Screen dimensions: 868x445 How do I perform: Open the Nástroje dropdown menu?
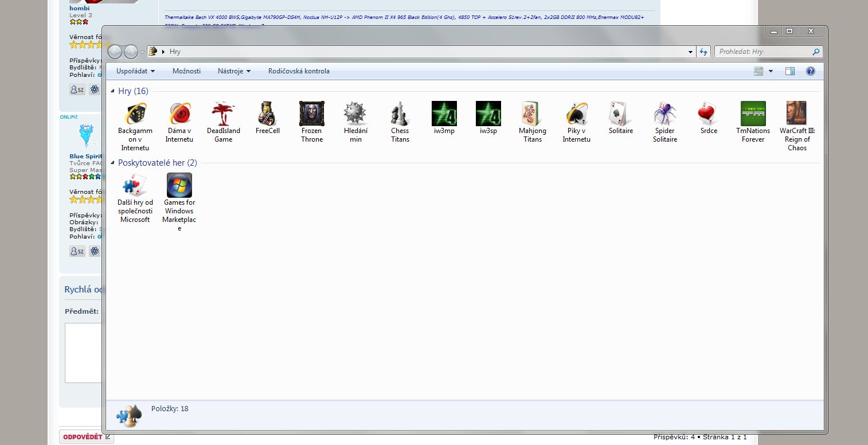pos(234,71)
